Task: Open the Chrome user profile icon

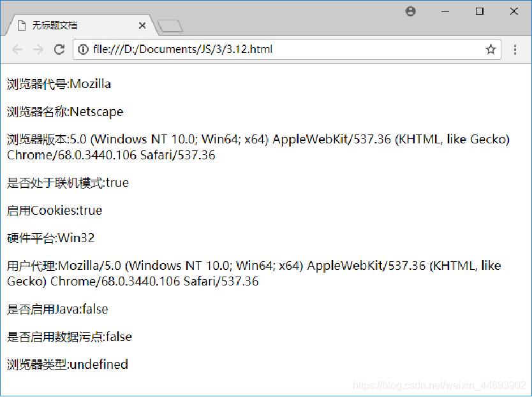Action: tap(411, 11)
